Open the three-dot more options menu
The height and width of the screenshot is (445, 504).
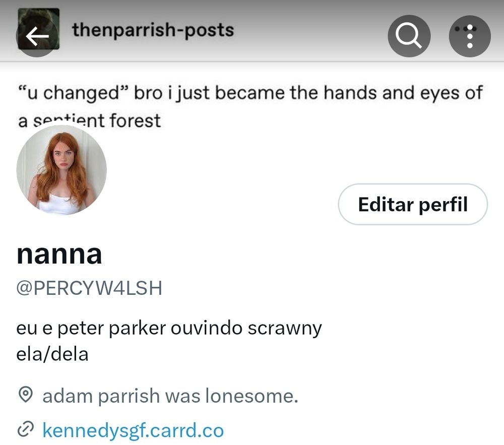470,36
